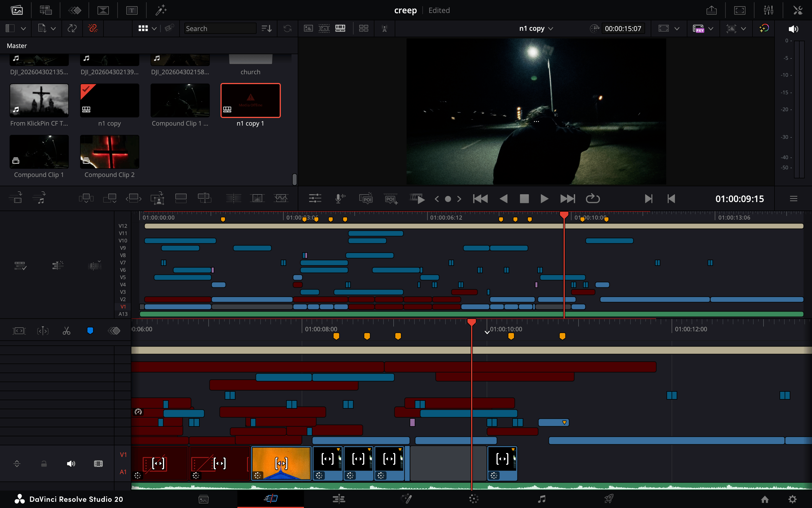812x508 pixels.
Task: Toggle the blue flag marker color button
Action: click(x=90, y=331)
